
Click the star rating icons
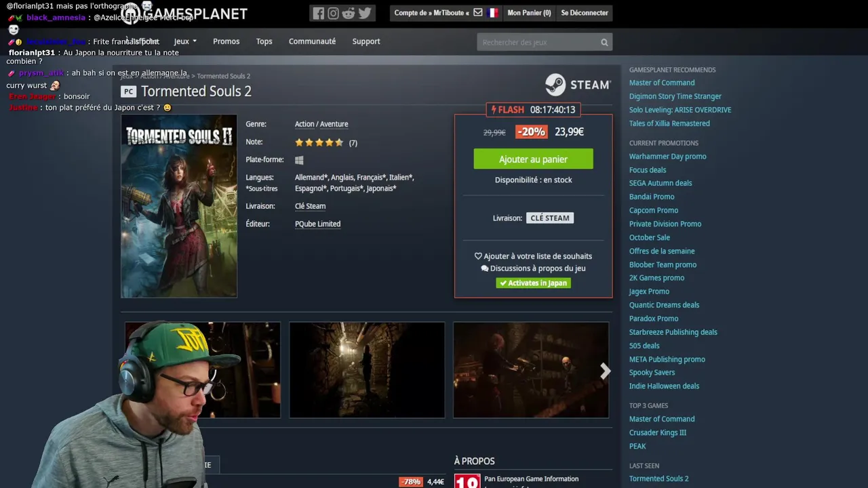click(319, 142)
